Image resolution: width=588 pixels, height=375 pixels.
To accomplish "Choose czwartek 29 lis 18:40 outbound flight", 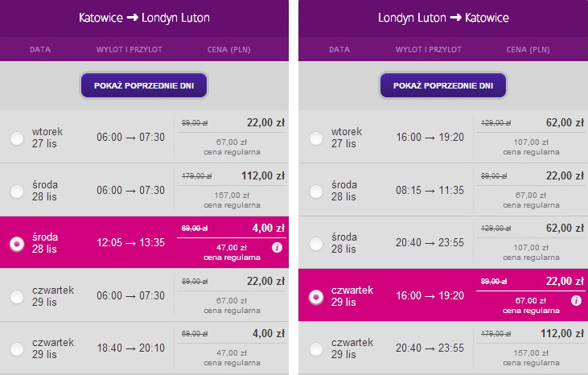I will click(x=17, y=349).
